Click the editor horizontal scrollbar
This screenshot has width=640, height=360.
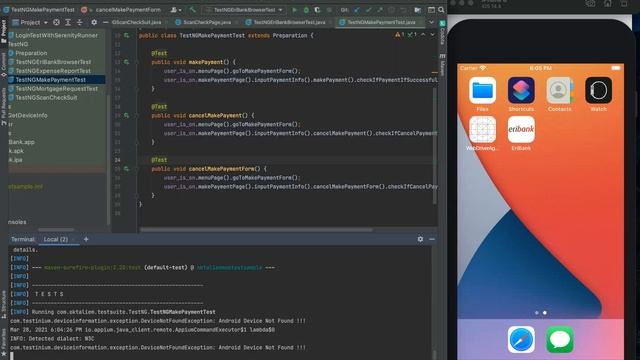tap(256, 230)
